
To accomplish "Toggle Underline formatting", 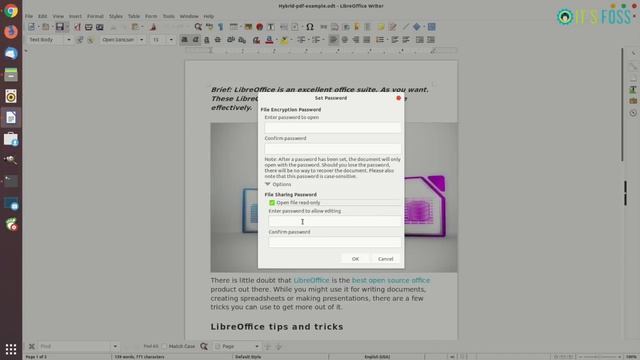I will (x=207, y=40).
